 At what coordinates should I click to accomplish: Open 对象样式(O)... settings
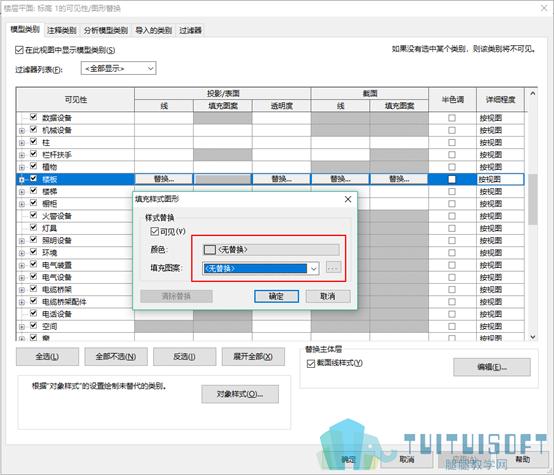(x=240, y=394)
